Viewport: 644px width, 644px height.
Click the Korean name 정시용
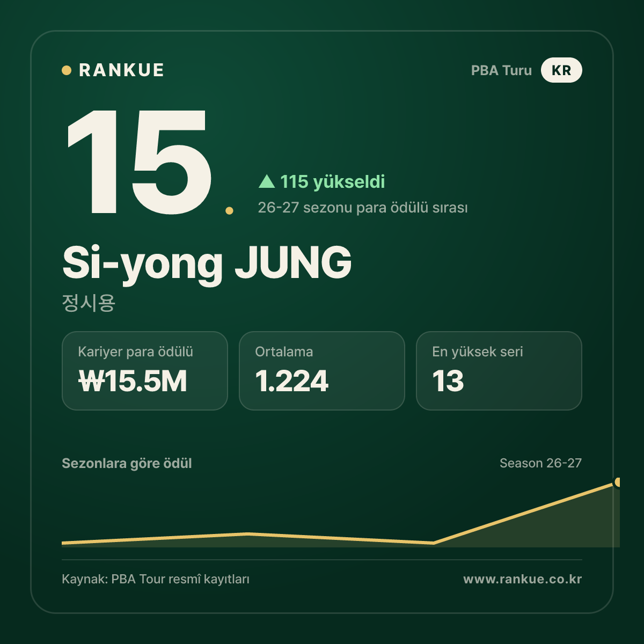(89, 303)
